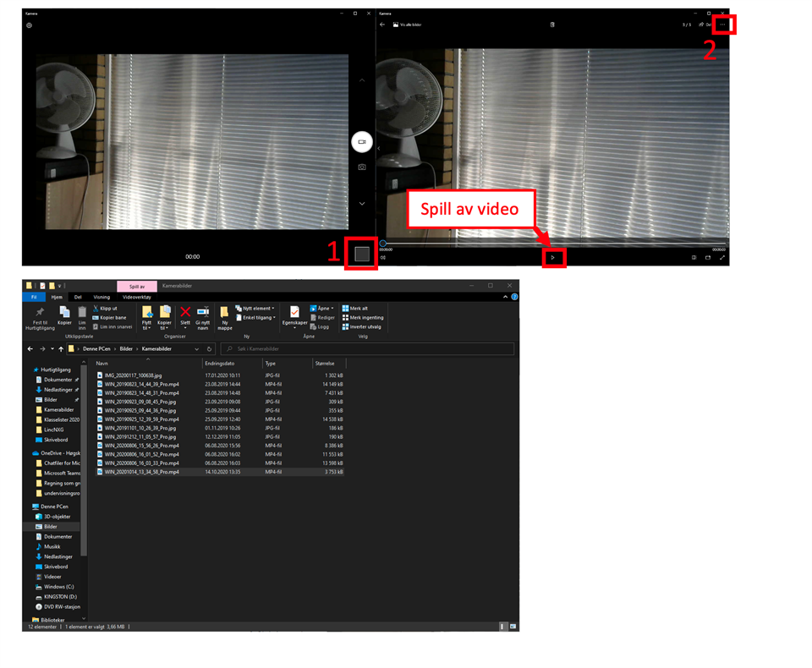The image size is (812, 668).
Task: Open Camera settings gear icon
Action: tap(30, 25)
